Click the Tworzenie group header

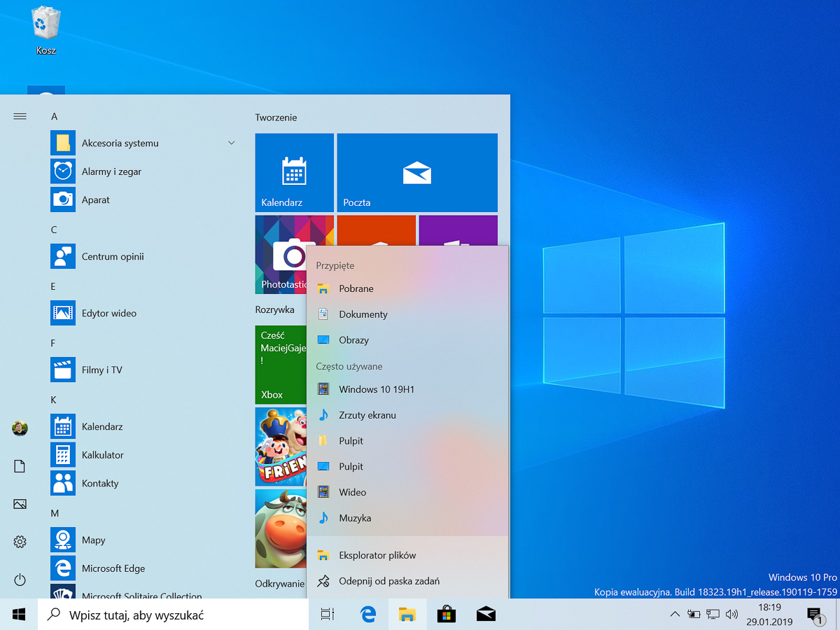point(276,118)
